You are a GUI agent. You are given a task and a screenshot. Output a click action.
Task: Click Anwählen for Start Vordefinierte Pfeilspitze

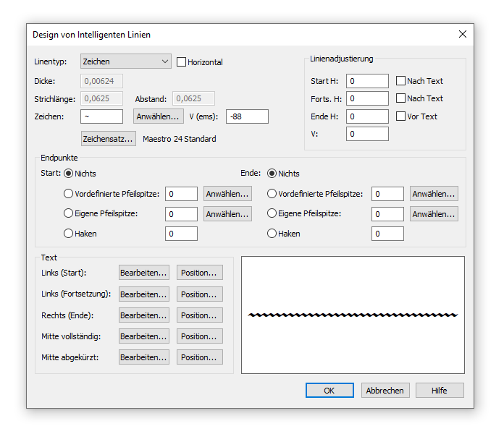pyautogui.click(x=227, y=194)
